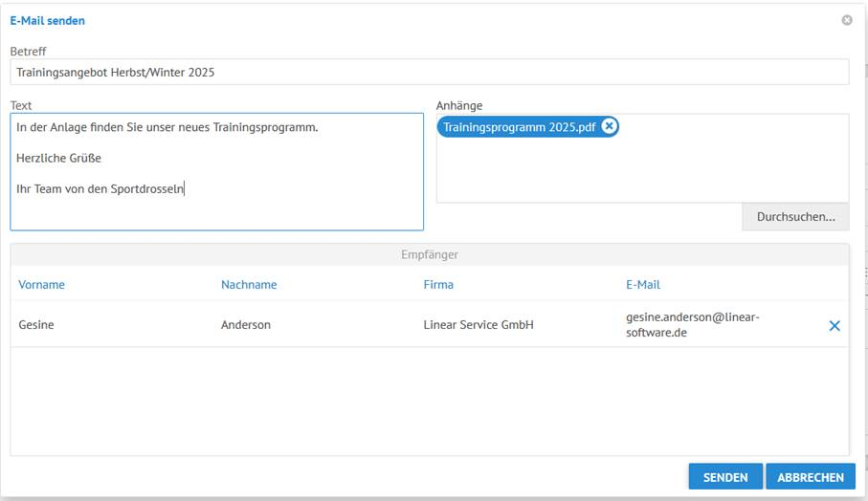Click the Firma column header
Viewport: 868px width, 501px height.
tap(438, 284)
